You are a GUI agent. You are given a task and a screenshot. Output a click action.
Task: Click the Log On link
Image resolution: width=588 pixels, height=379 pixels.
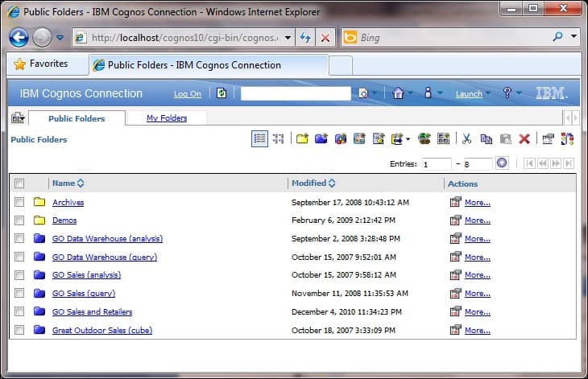pos(188,94)
